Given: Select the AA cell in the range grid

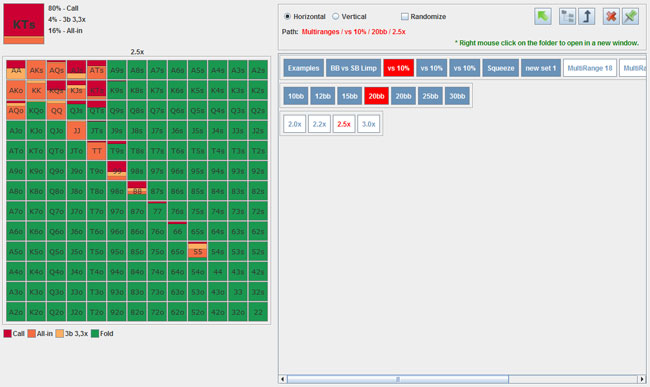Looking at the screenshot, I should tap(16, 70).
